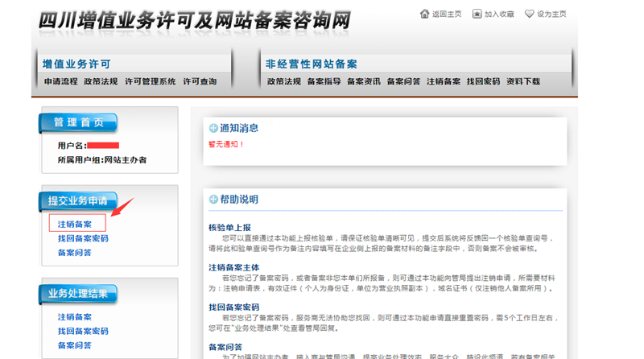
Task: Open 注销备案 under 业务处理结果
Action: [75, 317]
